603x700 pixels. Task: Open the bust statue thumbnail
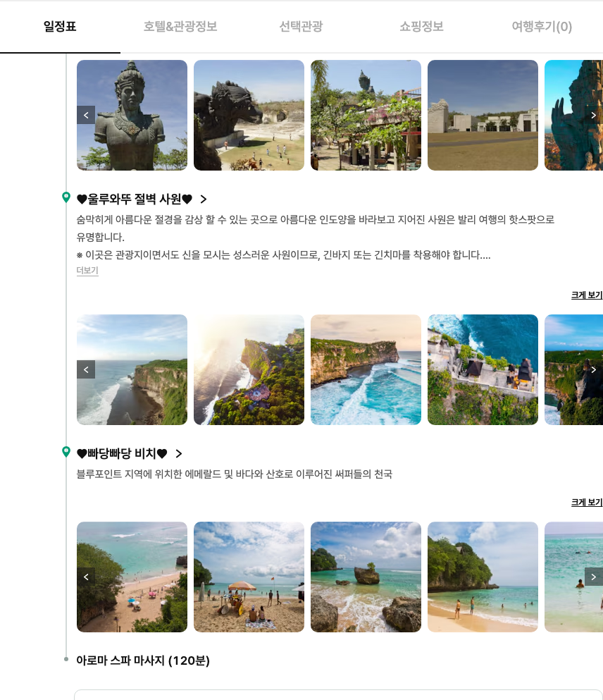(132, 115)
